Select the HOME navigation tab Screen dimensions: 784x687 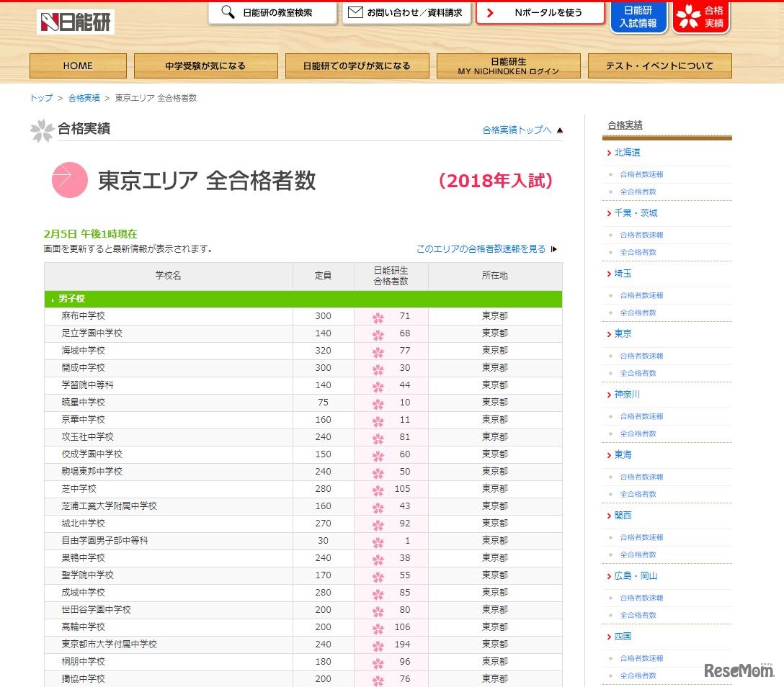(77, 66)
